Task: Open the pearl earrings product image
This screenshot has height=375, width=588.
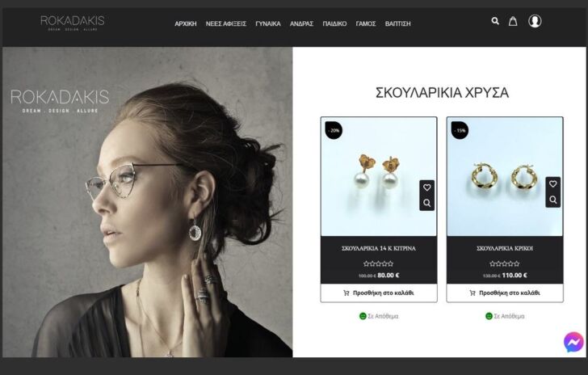Action: [x=379, y=176]
